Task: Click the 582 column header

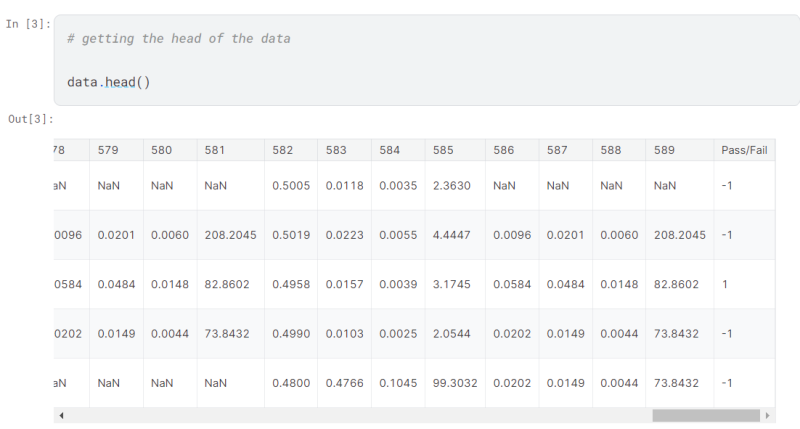Action: [x=283, y=150]
